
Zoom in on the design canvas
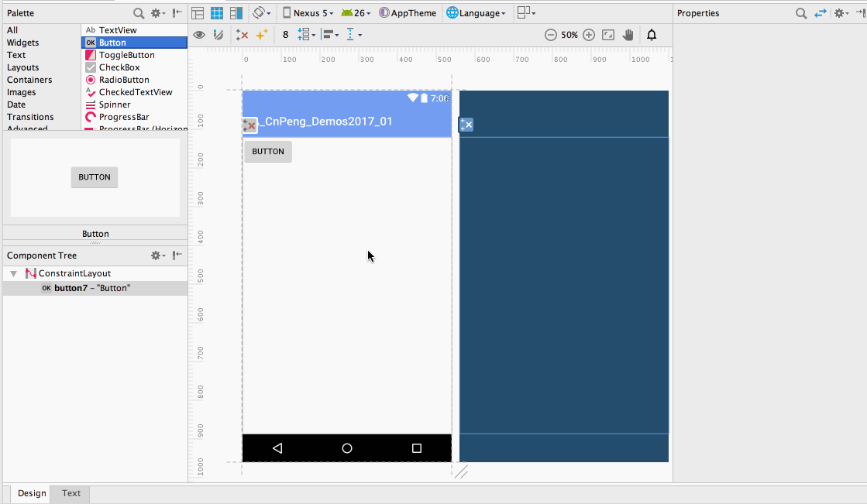coord(589,35)
